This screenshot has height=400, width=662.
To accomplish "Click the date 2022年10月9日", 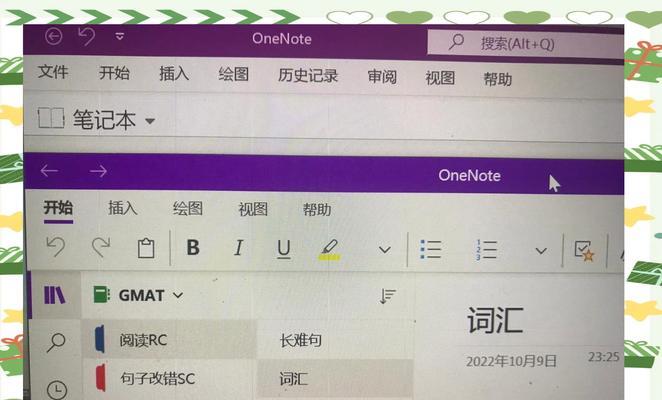I will pos(511,361).
